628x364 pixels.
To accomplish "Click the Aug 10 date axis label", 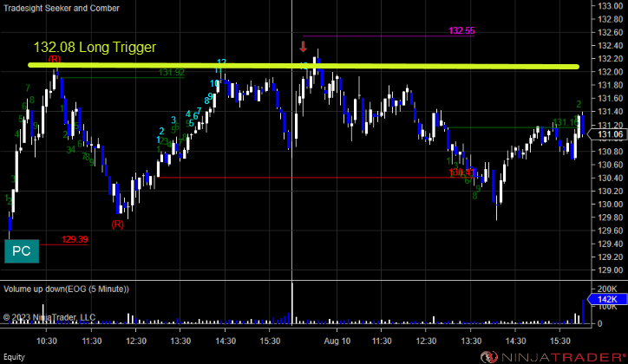I will [337, 341].
